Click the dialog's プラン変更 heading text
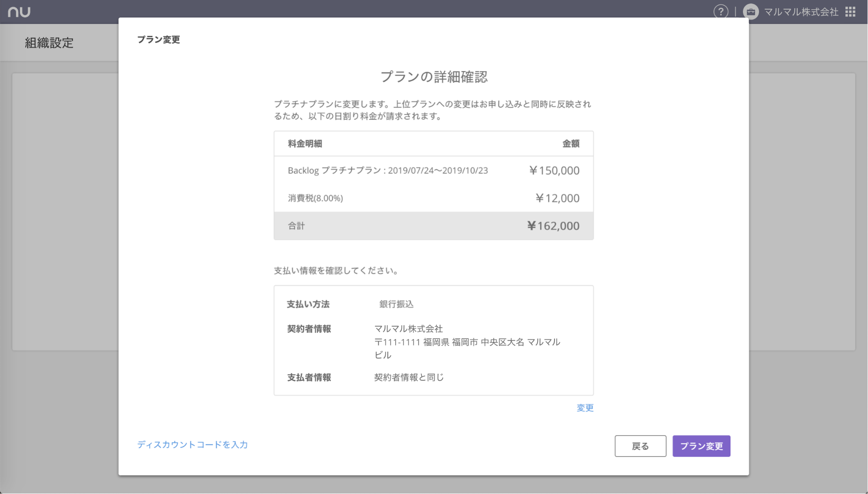This screenshot has width=868, height=494. [x=158, y=40]
